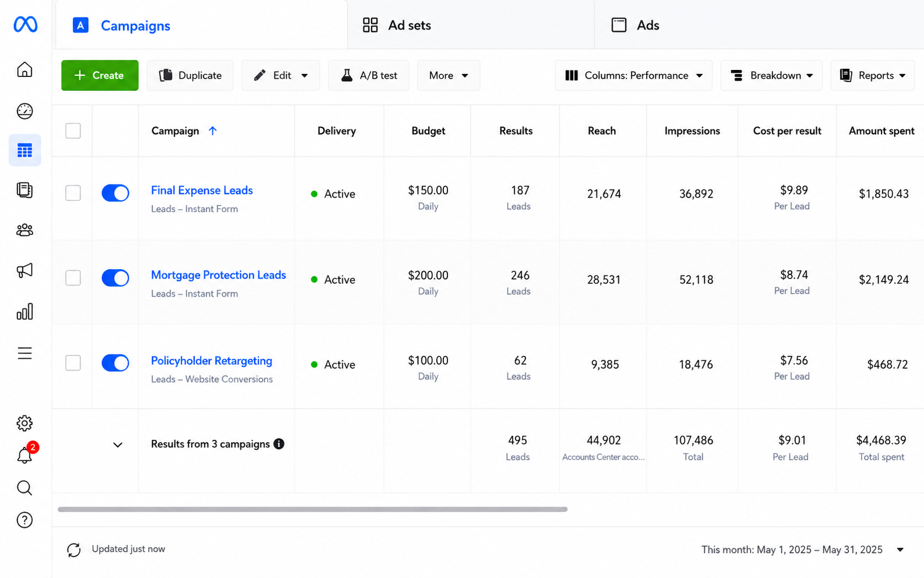This screenshot has width=924, height=578.
Task: Expand the Breakdown dropdown
Action: click(771, 75)
